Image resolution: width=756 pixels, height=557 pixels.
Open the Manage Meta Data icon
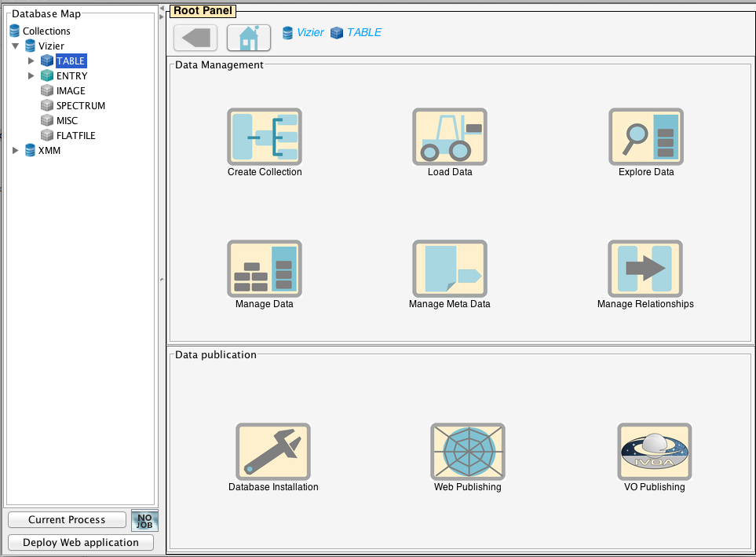coord(449,269)
